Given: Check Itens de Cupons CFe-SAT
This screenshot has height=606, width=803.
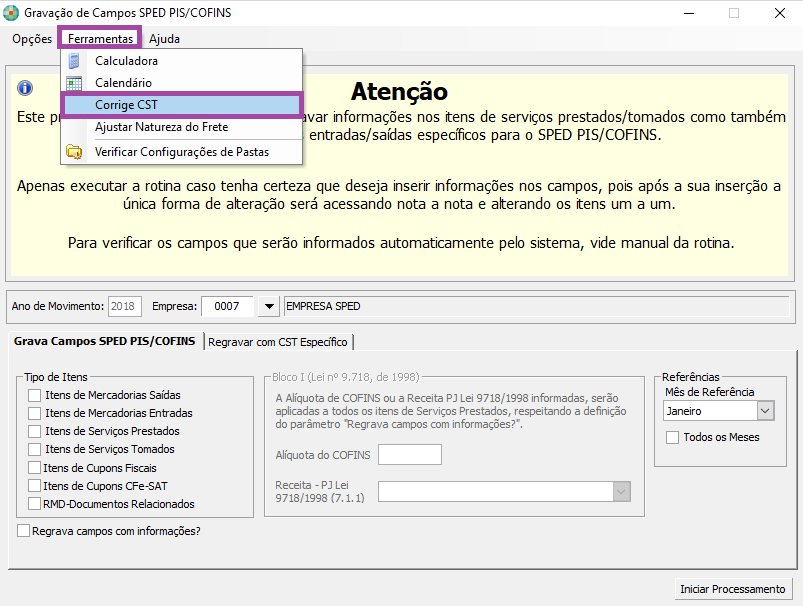Looking at the screenshot, I should coord(34,486).
